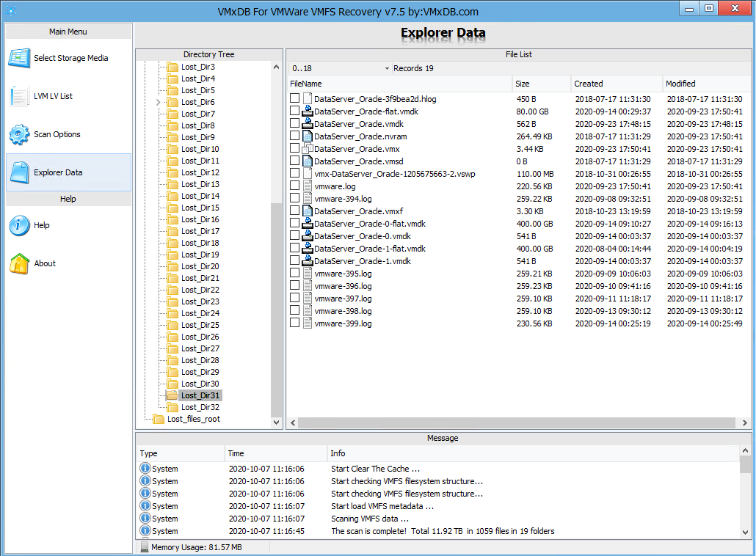Tick the vmx-DataServer_Oracle vswp file checkbox
756x556 pixels.
click(x=294, y=173)
